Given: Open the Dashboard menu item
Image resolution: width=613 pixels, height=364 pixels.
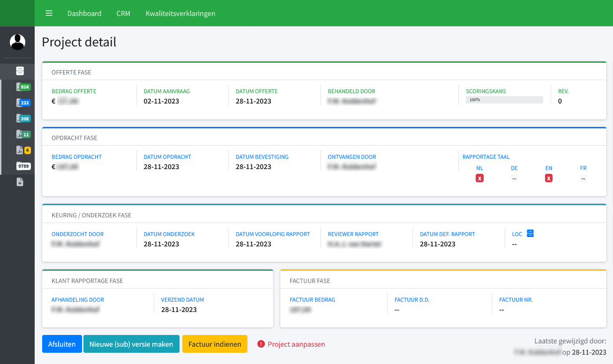Looking at the screenshot, I should [x=84, y=13].
